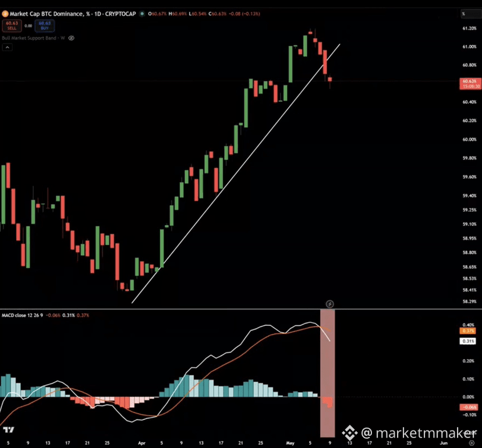
Task: Select the 0.00 spread value
Action: pos(29,26)
